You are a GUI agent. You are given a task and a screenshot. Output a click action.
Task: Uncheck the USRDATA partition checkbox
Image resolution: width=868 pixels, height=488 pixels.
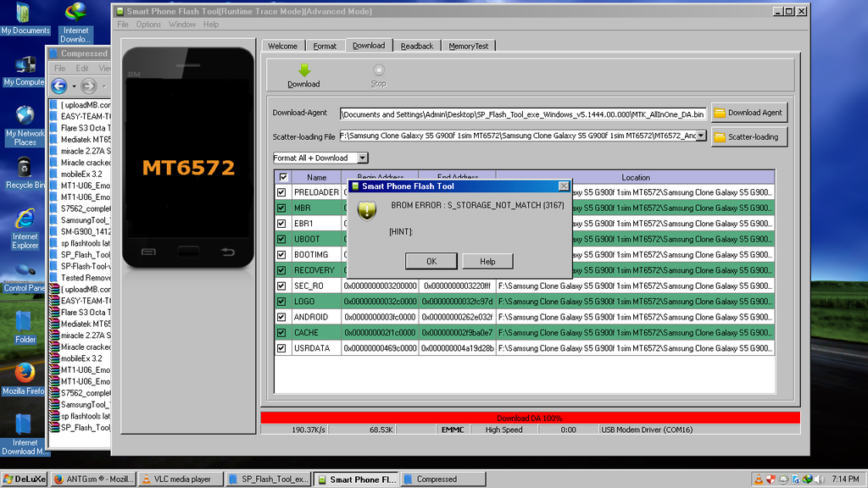click(282, 348)
